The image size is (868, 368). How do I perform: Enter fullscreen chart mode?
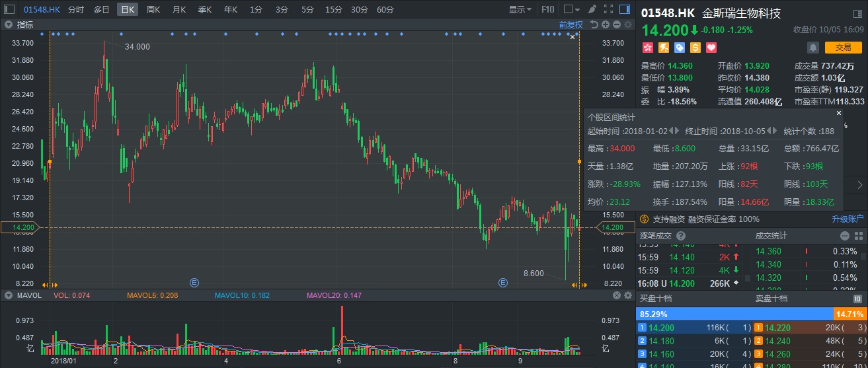[x=609, y=10]
